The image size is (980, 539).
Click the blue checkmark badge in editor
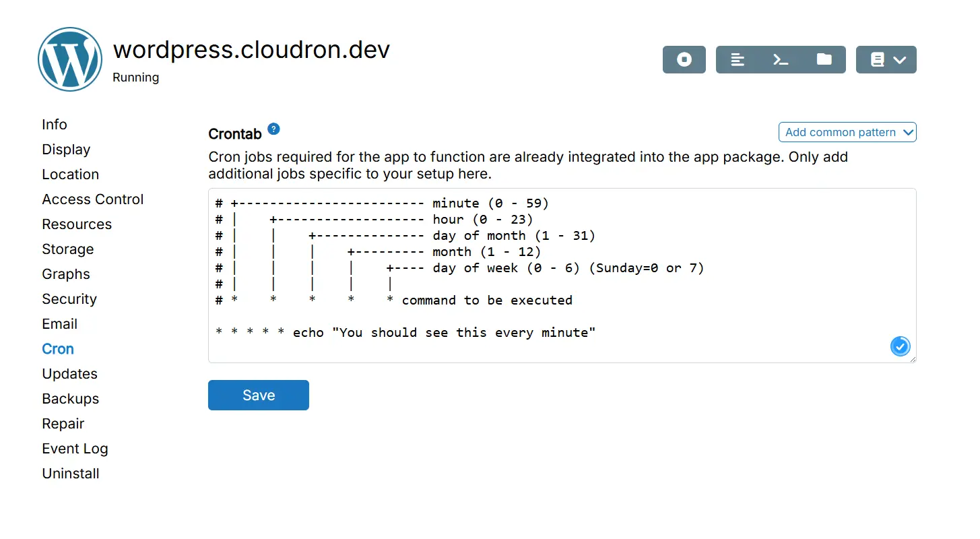tap(900, 346)
